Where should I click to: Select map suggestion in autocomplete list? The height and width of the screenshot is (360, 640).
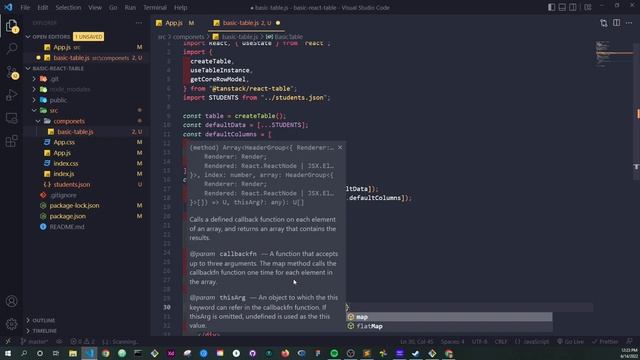(x=449, y=317)
